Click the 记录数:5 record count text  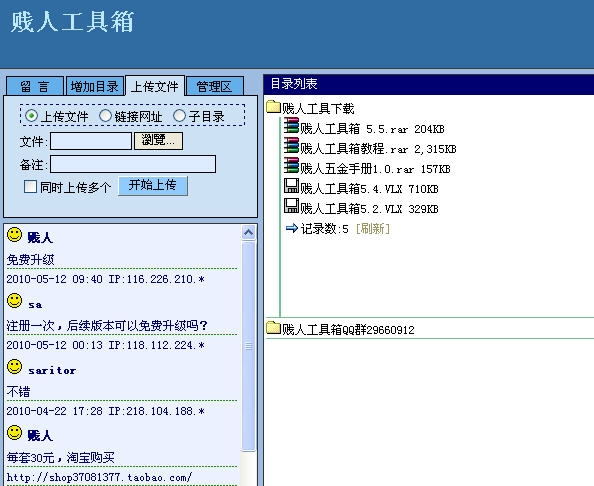pos(325,228)
